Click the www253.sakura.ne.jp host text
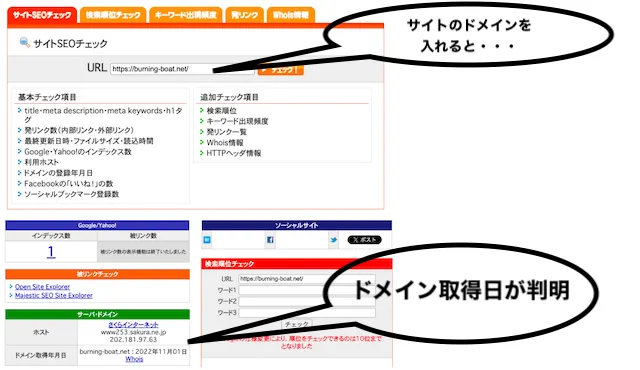 [133, 332]
